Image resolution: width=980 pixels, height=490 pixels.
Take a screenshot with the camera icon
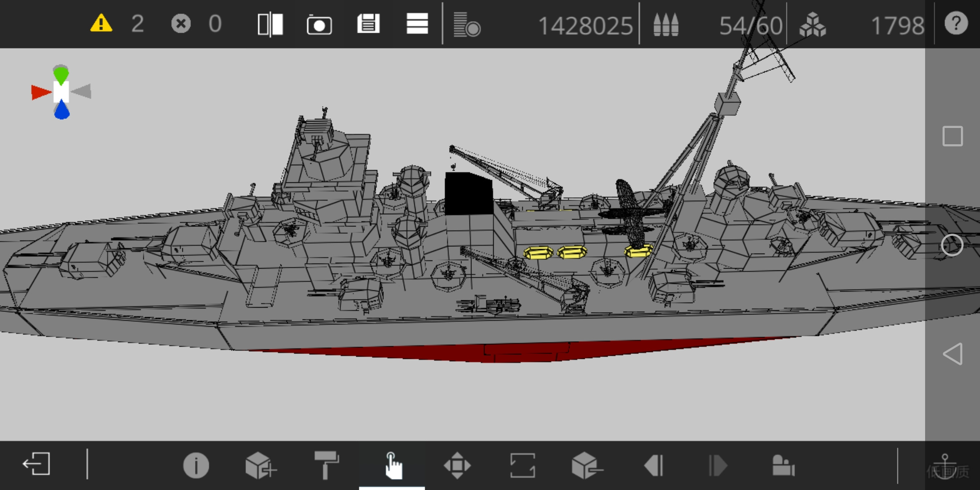(319, 24)
